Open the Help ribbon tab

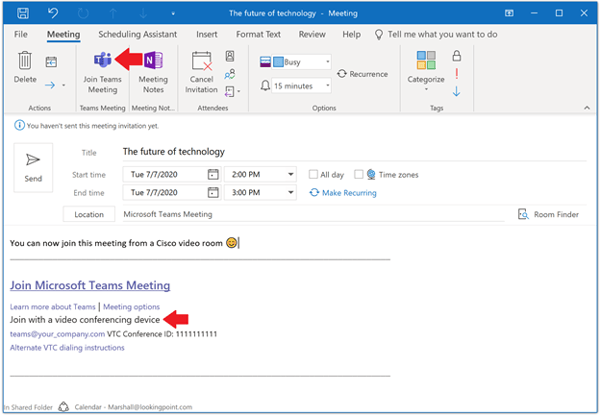(351, 34)
